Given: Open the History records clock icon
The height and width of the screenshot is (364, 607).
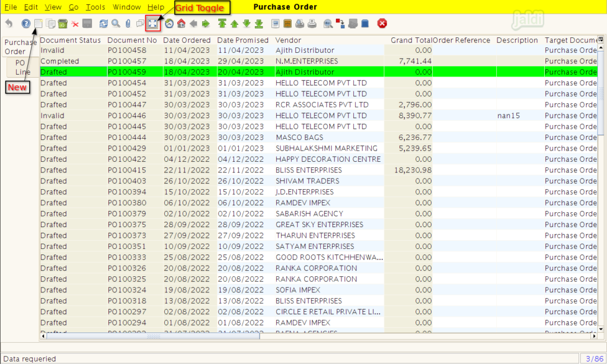Looking at the screenshot, I should tap(169, 24).
